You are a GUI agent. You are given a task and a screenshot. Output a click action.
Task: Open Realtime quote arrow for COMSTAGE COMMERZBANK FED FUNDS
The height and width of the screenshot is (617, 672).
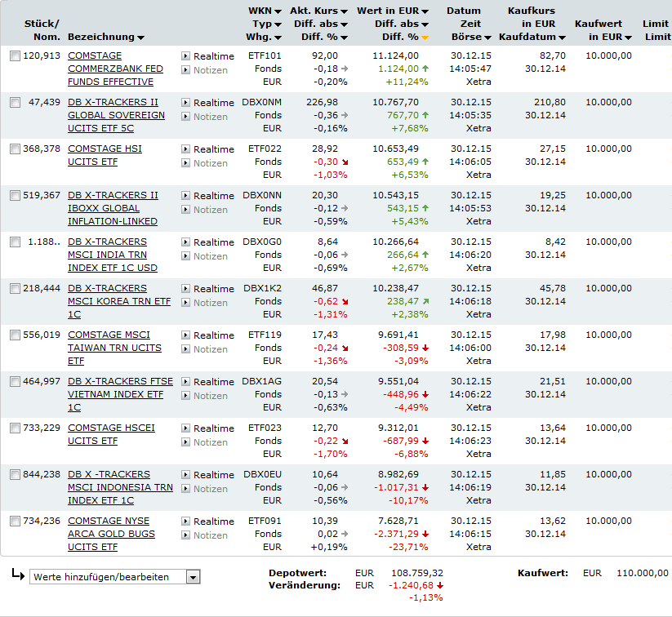[185, 55]
